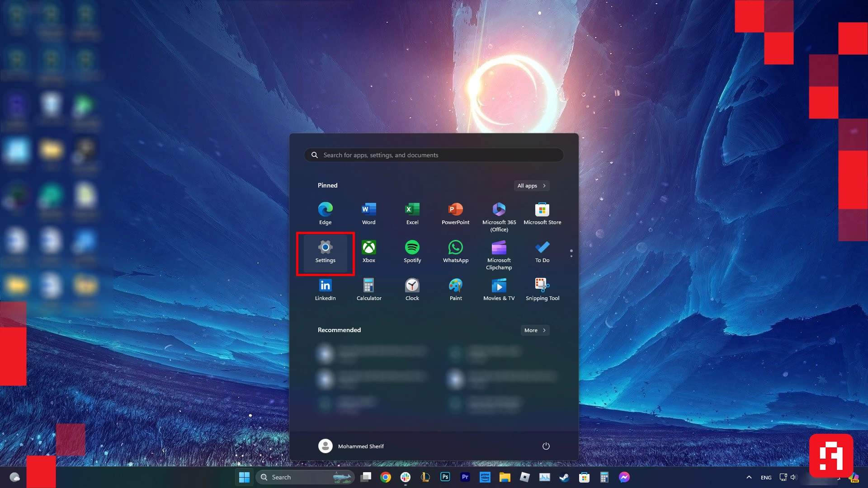Viewport: 868px width, 488px height.
Task: Open File Explorer from the taskbar
Action: (505, 477)
